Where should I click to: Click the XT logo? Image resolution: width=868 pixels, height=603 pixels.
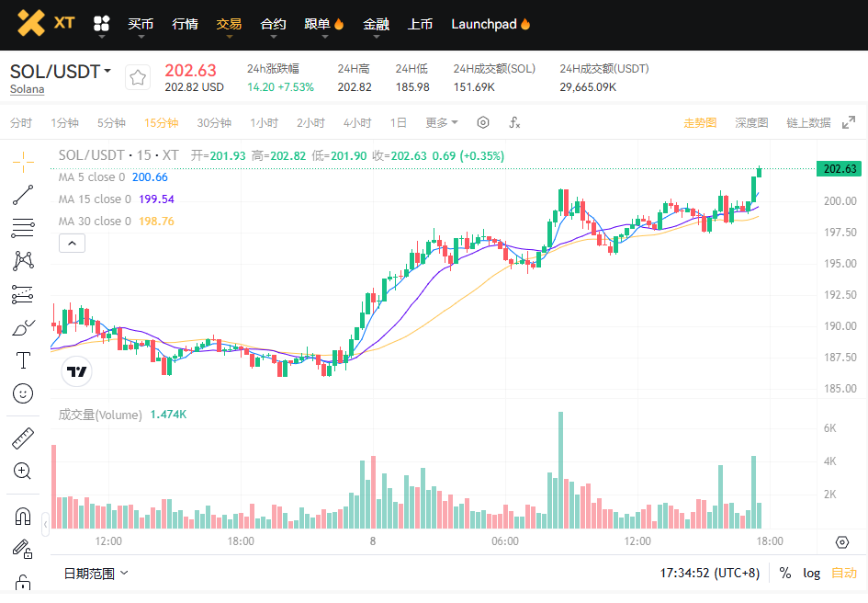tap(46, 23)
